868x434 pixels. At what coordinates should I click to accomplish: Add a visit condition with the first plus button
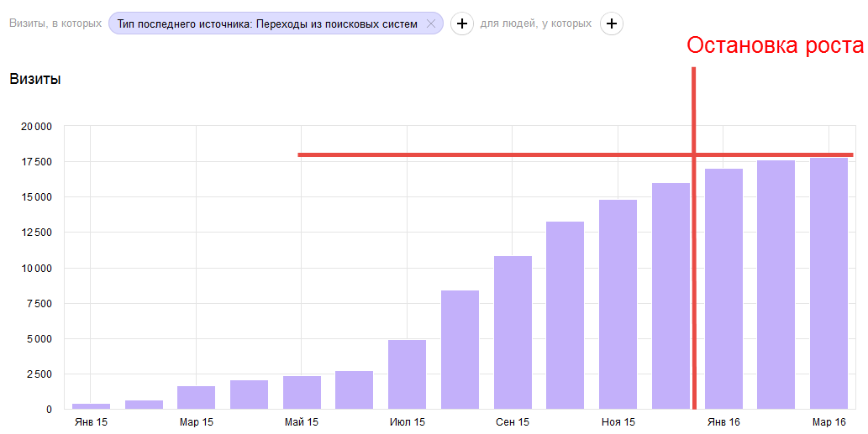click(461, 24)
